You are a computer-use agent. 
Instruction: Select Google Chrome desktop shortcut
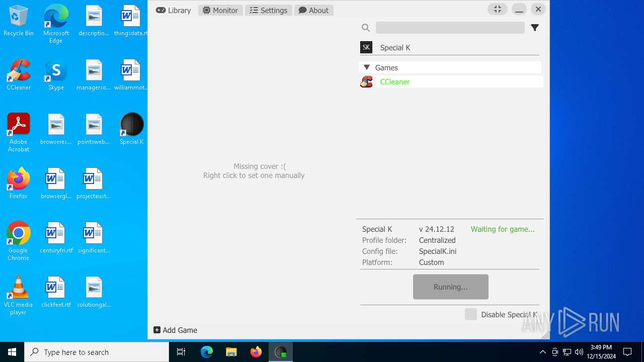19,241
